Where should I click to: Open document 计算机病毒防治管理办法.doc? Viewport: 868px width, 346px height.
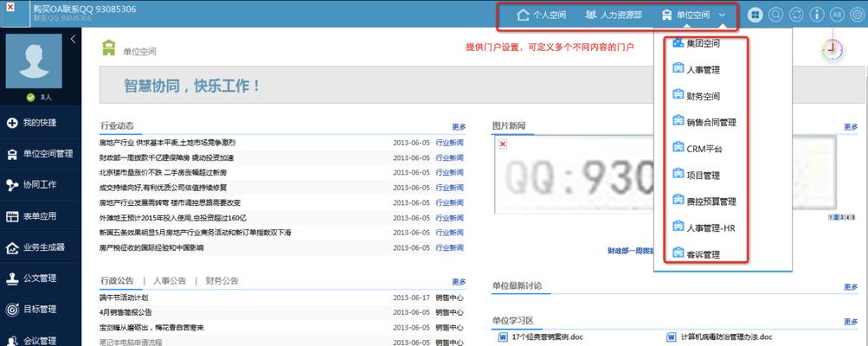[x=727, y=336]
